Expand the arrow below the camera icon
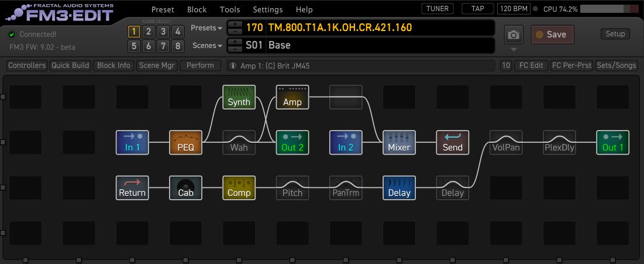Screen dimensions: 644x264 click(514, 50)
